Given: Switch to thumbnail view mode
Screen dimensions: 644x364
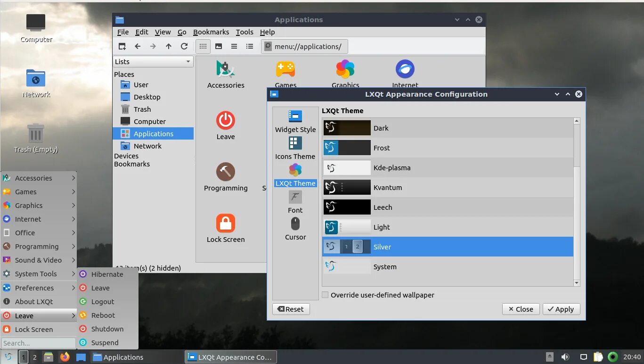Looking at the screenshot, I should tap(219, 46).
